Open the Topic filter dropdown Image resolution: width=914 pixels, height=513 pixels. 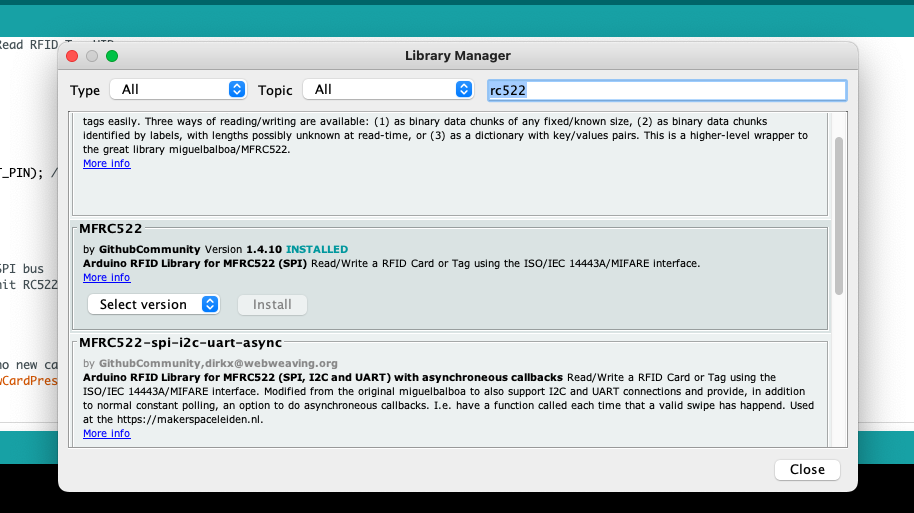click(388, 89)
